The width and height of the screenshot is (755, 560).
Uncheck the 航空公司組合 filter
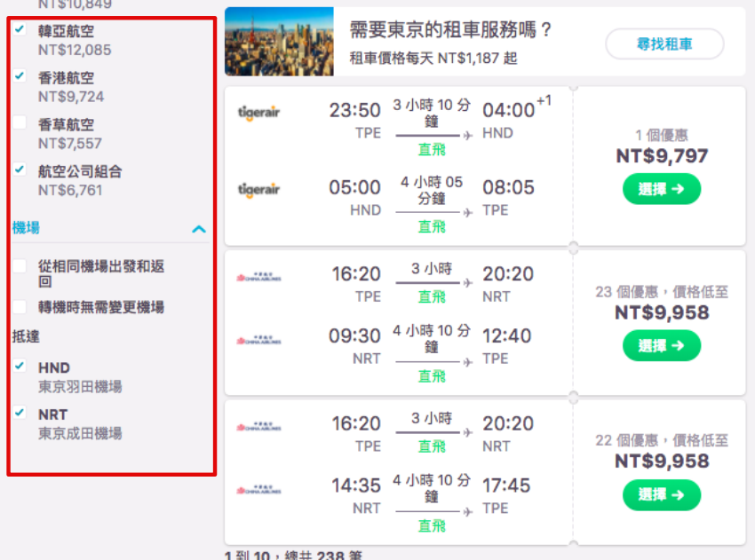pos(20,170)
